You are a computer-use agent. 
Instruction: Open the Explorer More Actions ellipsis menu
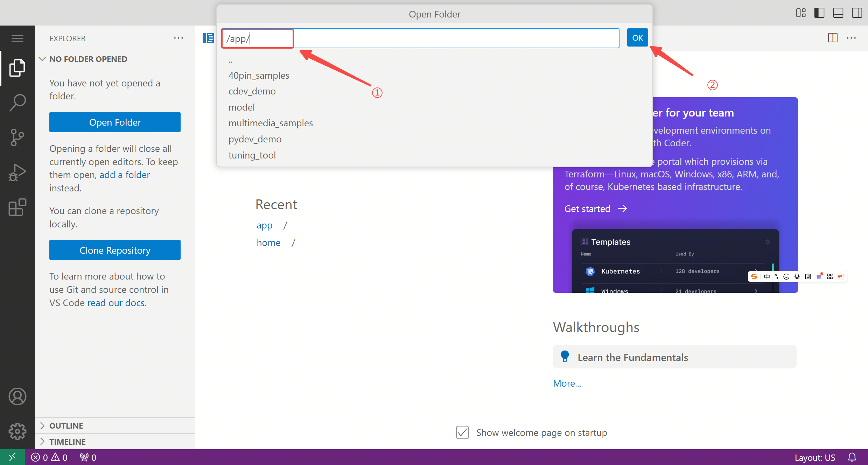(x=179, y=38)
